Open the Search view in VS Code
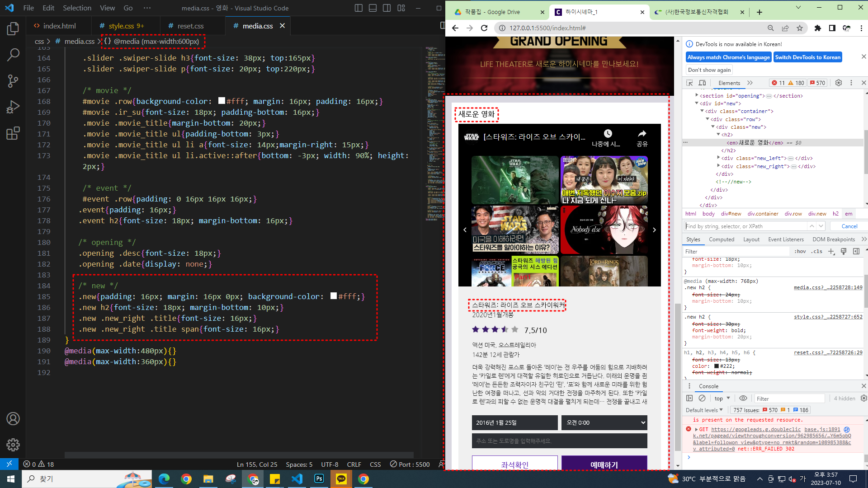Viewport: 868px width, 488px height. pos(13,55)
